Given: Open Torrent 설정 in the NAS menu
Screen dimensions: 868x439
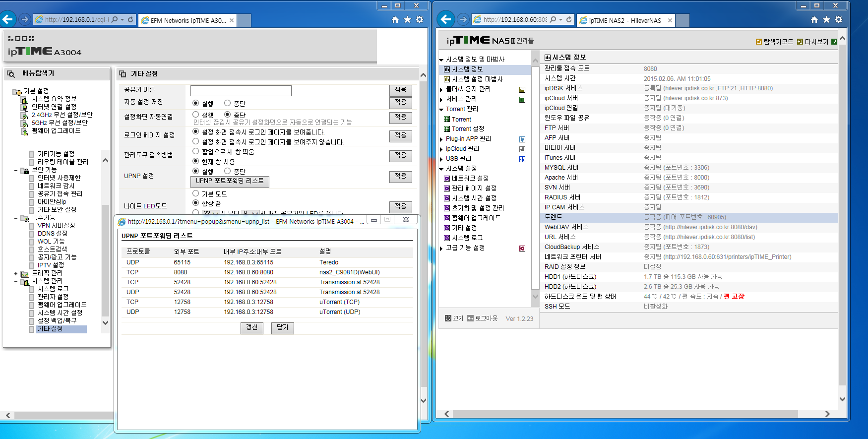Looking at the screenshot, I should tap(468, 129).
